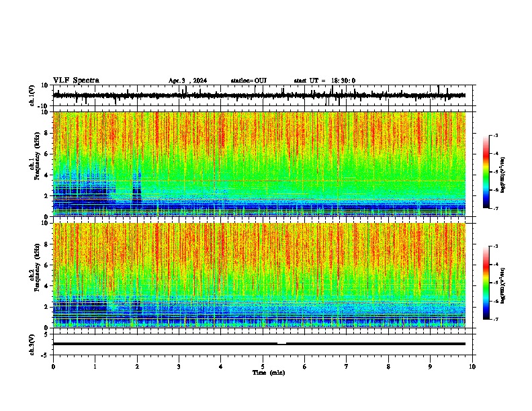The height and width of the screenshot is (411, 532).
Task: Click the "6" kHz tick of ch.2 spectrogram
Action: 46,265
